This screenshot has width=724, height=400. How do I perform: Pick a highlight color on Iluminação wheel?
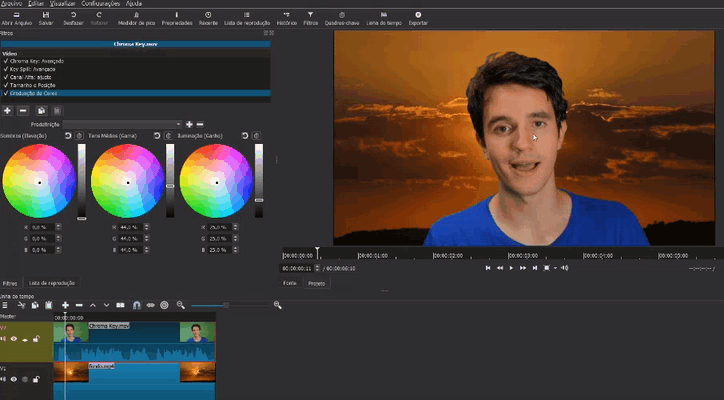(x=217, y=182)
